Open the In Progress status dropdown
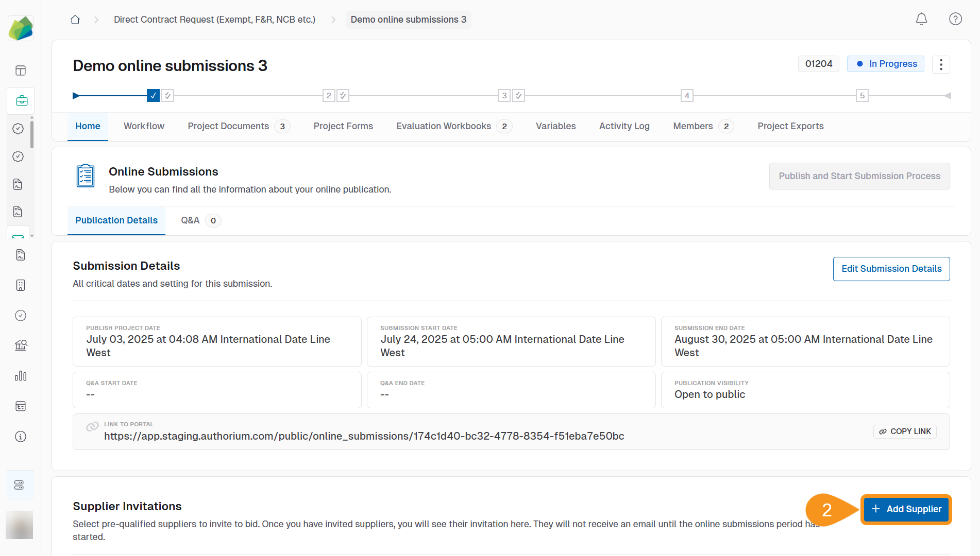Screen dimensions: 980x556 (886, 64)
